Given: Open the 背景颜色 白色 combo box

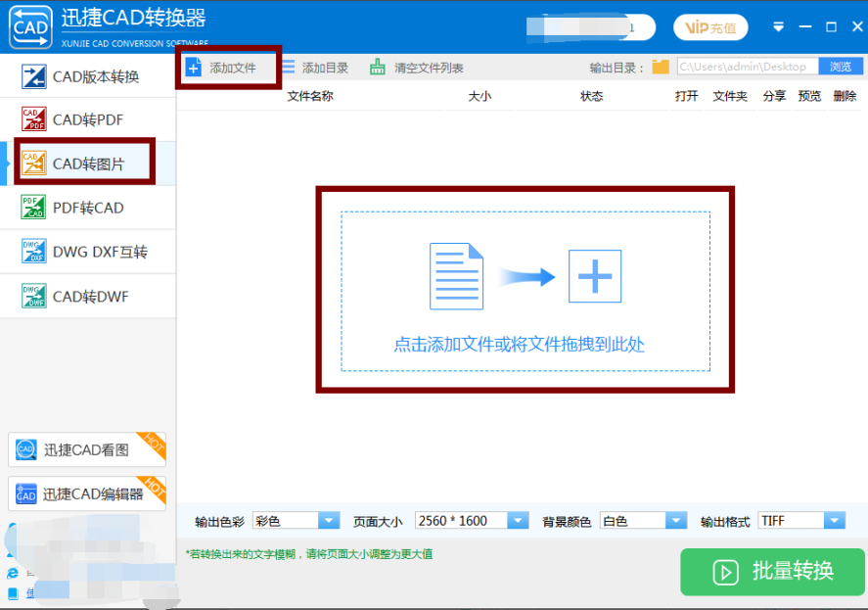Looking at the screenshot, I should [643, 521].
